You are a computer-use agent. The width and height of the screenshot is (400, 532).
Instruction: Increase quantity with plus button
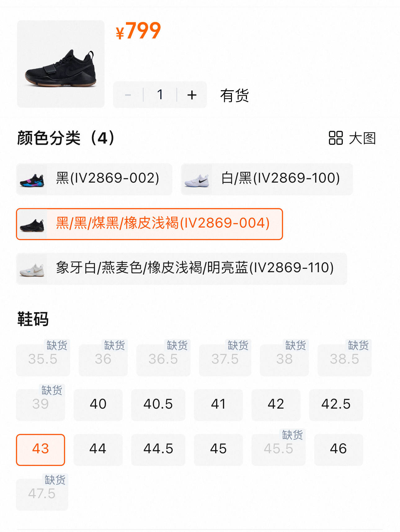click(192, 95)
